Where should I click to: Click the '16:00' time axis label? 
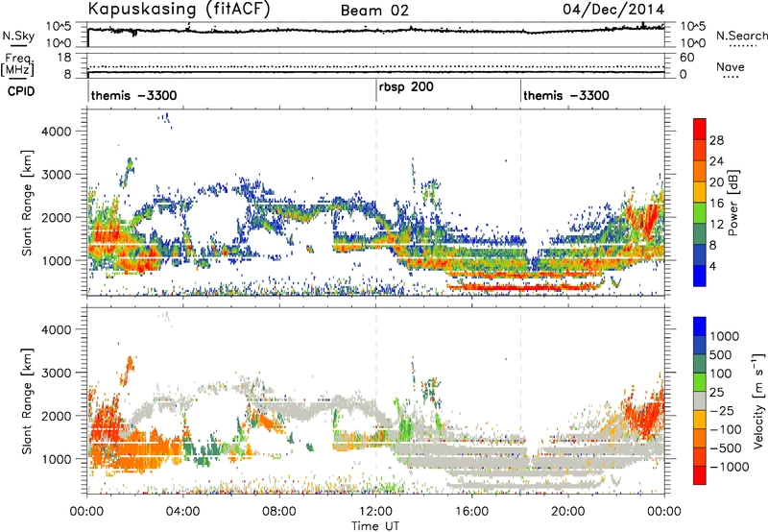coord(471,512)
